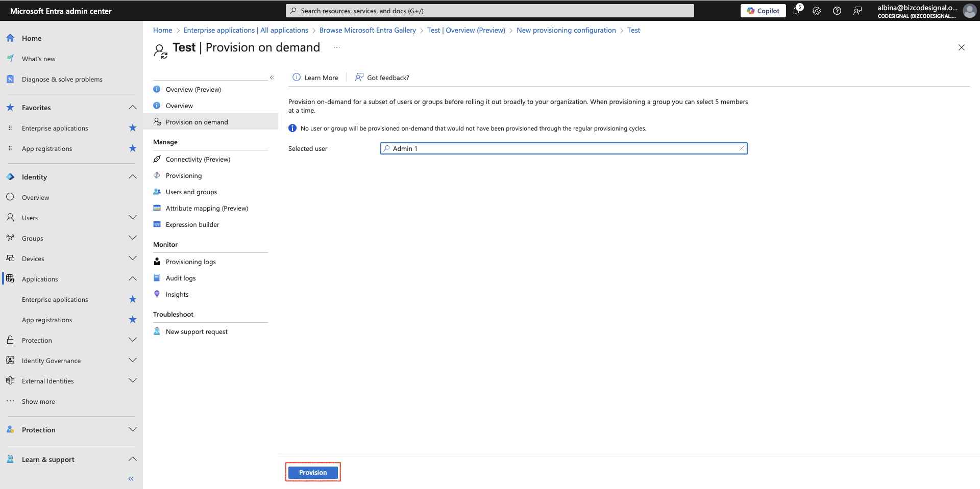Open the settings gear icon

817,11
